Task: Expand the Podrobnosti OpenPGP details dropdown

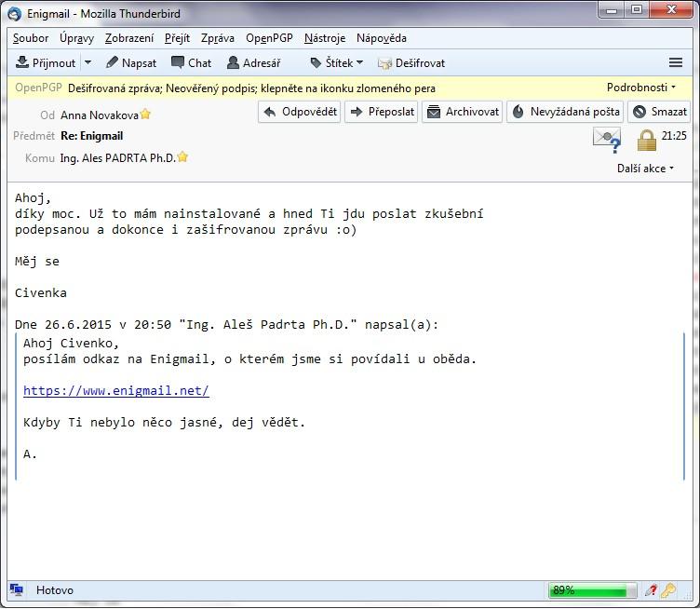Action: pyautogui.click(x=641, y=88)
